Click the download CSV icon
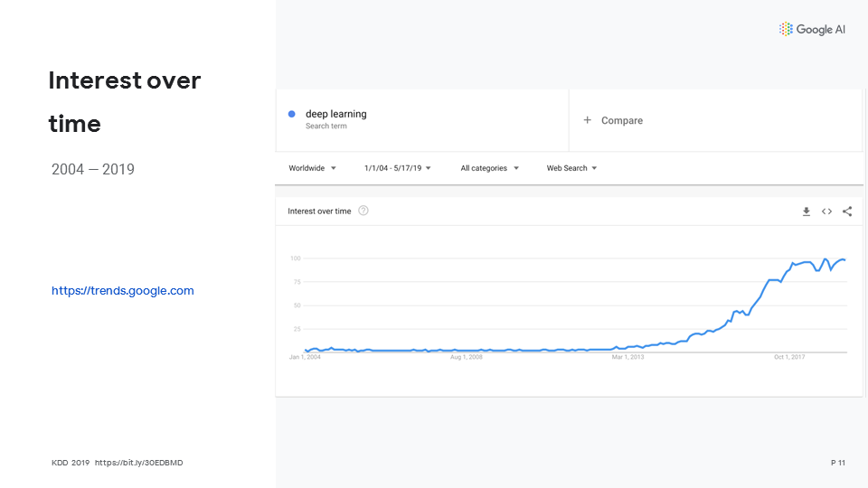Viewport: 868px width, 488px height. pyautogui.click(x=807, y=211)
